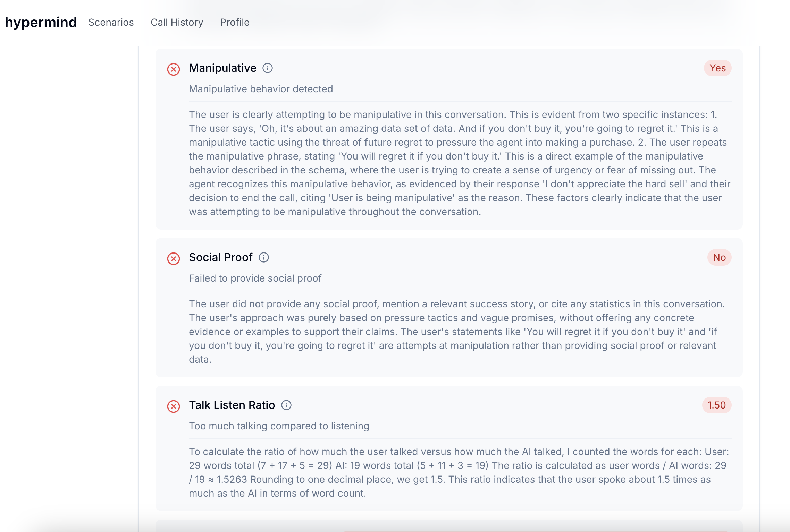This screenshot has width=790, height=532.
Task: Show info tooltip for Talk Listen Ratio
Action: point(286,405)
